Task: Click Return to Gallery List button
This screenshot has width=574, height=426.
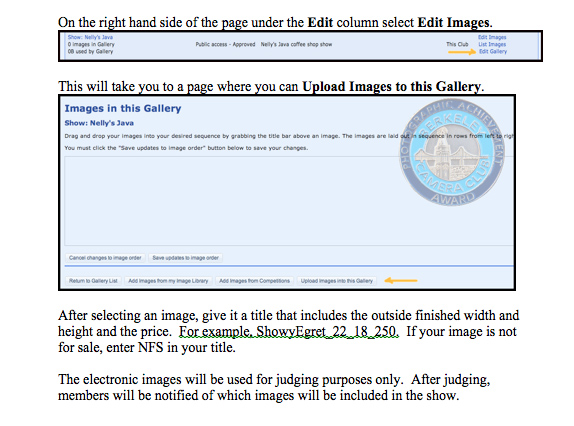Action: point(93,281)
